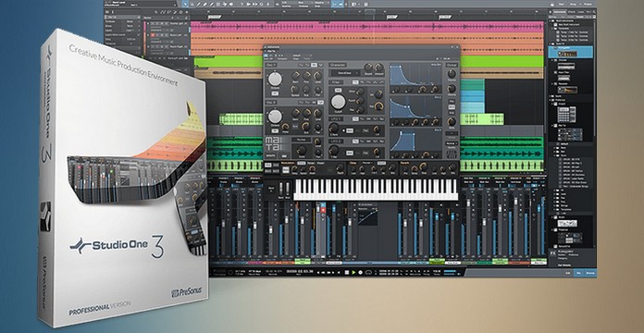Select the Arrow tool in top toolbar
This screenshot has height=333, width=644.
click(x=186, y=4)
